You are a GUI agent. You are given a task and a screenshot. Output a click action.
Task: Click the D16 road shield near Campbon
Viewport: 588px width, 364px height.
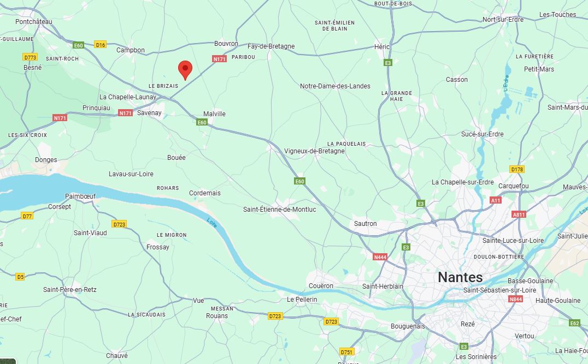tap(100, 45)
